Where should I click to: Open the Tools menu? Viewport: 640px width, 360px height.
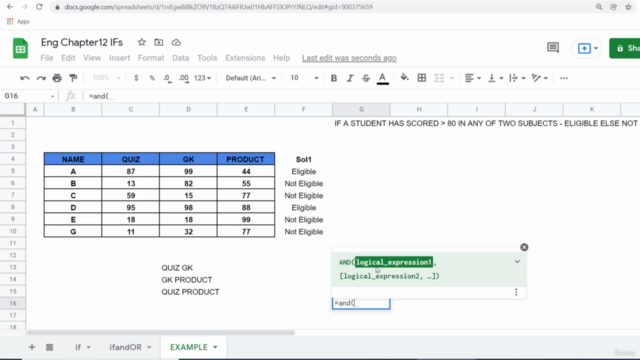pyautogui.click(x=207, y=58)
